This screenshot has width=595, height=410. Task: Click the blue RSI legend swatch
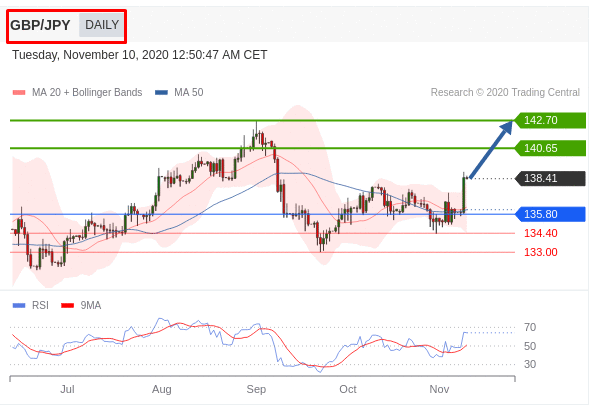pyautogui.click(x=19, y=305)
